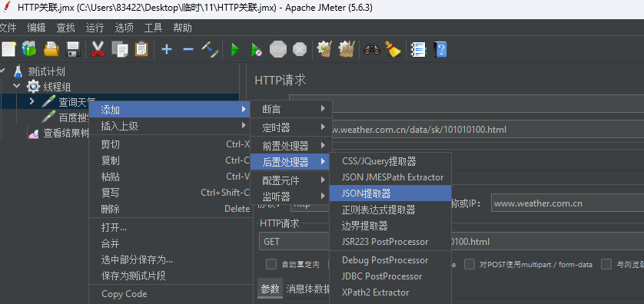644x304 pixels.
Task: Click the Paste clipboard icon
Action: [141, 50]
